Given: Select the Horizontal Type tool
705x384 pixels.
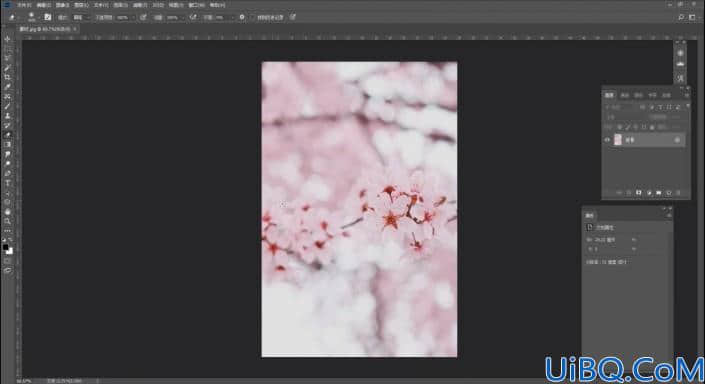Looking at the screenshot, I should (x=7, y=183).
